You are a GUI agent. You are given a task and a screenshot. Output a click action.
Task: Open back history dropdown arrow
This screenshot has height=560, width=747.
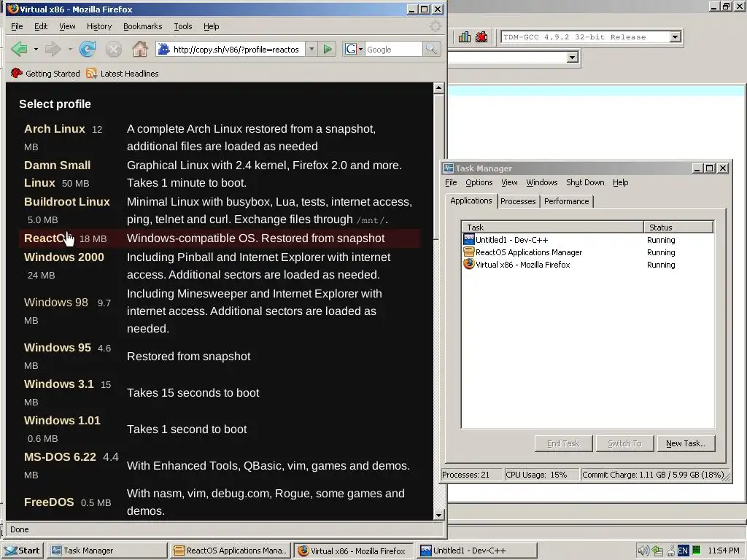36,49
